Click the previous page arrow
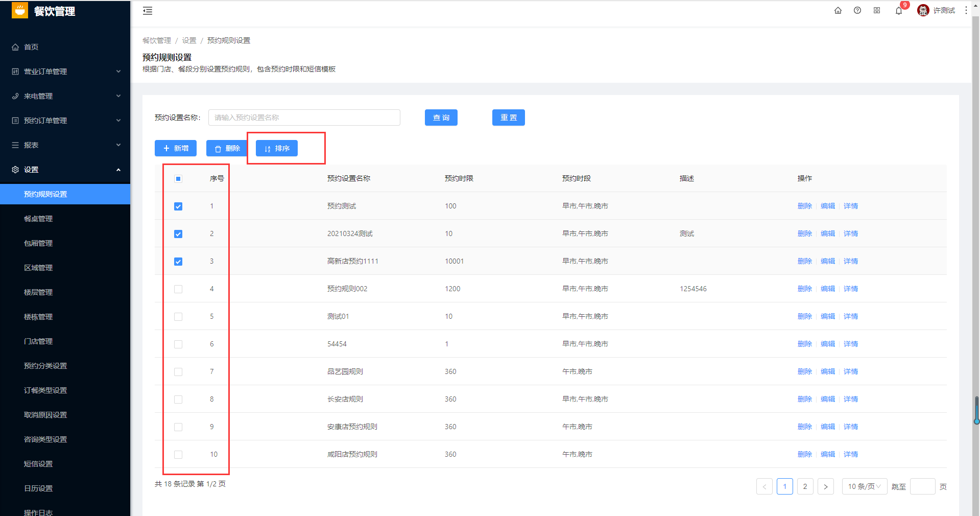Viewport: 980px width, 516px height. pyautogui.click(x=764, y=486)
